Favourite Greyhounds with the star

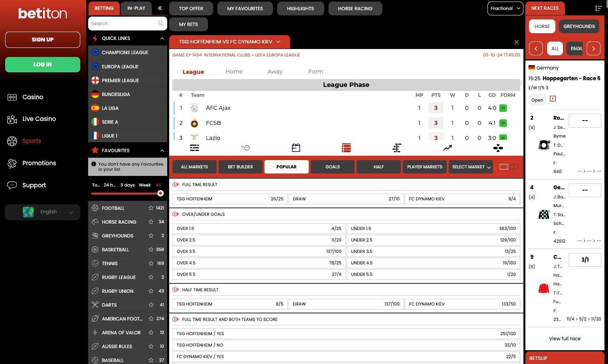click(151, 236)
